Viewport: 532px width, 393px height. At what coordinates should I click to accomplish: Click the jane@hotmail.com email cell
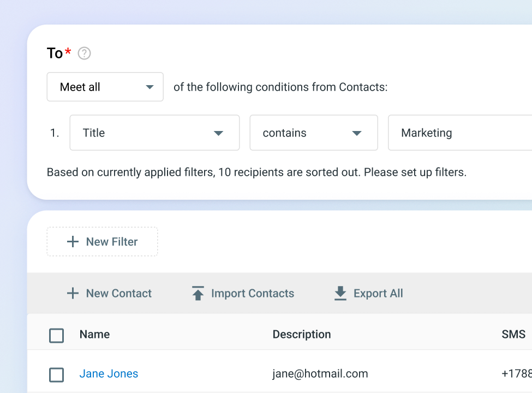point(320,374)
